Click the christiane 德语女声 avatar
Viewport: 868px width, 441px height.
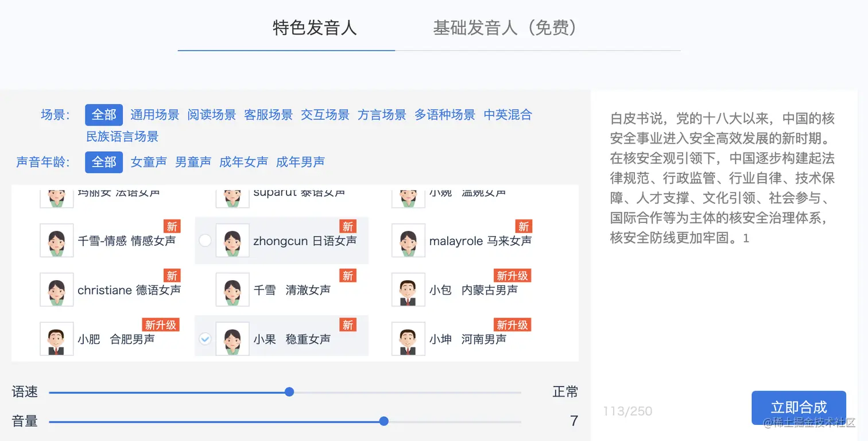pos(57,289)
